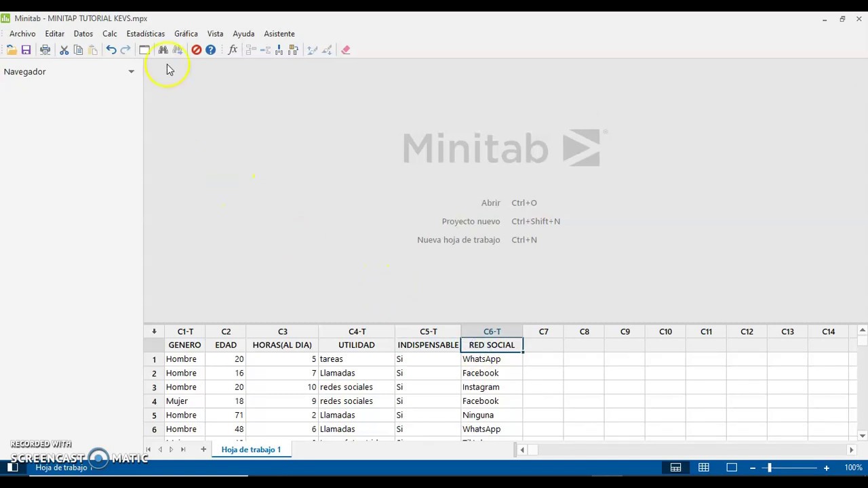This screenshot has width=868, height=488.
Task: Click the insert column toolbar icon
Action: [x=279, y=50]
